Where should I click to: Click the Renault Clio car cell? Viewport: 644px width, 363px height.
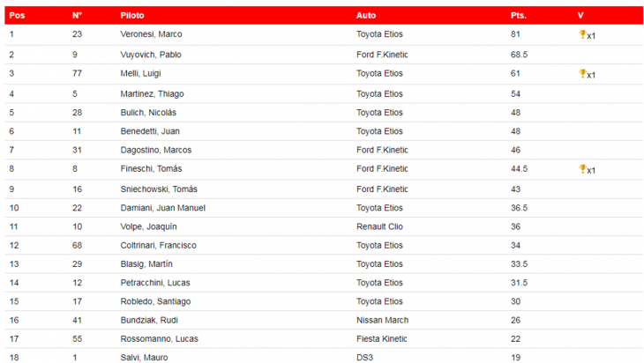379,226
